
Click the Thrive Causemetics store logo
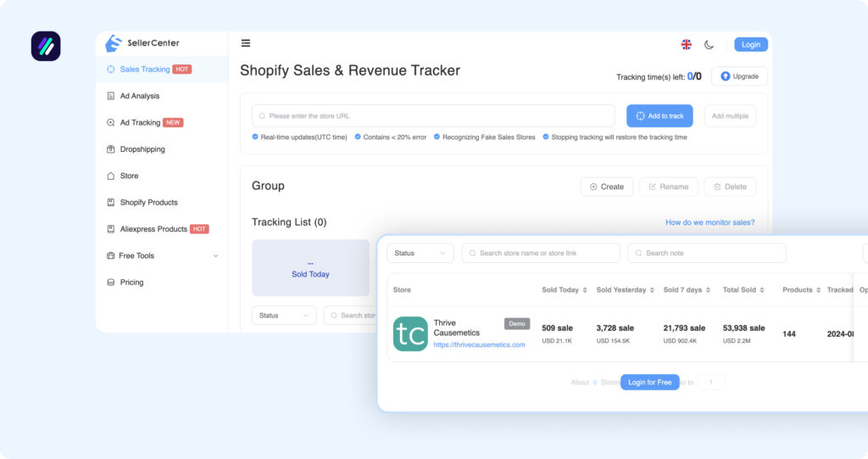click(410, 333)
